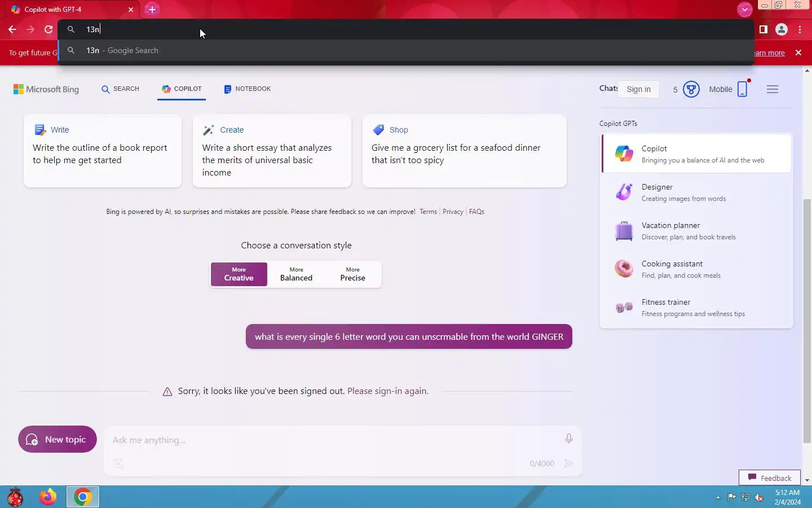Open a new browser tab
Viewport: 812px width, 508px height.
(152, 9)
